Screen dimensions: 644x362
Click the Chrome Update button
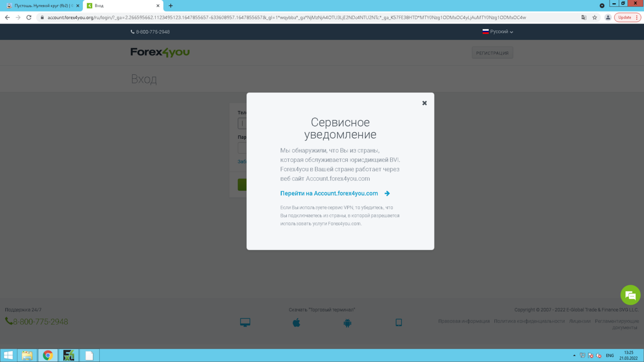[625, 17]
